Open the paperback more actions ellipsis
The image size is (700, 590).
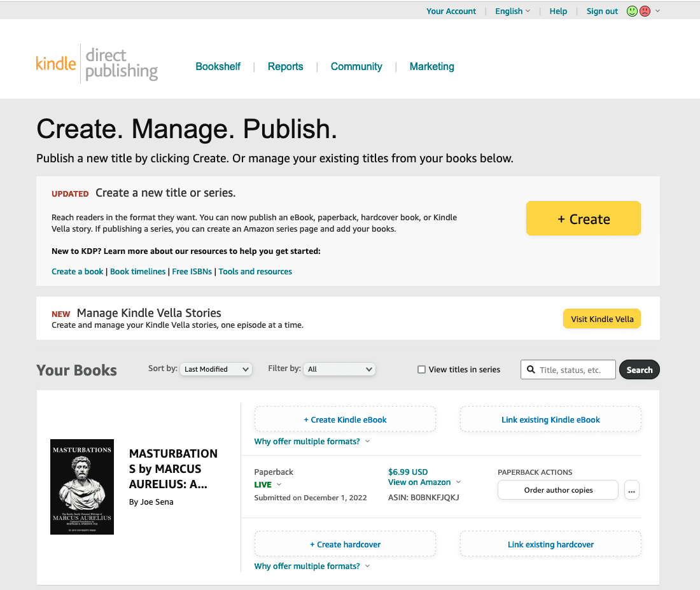(632, 490)
